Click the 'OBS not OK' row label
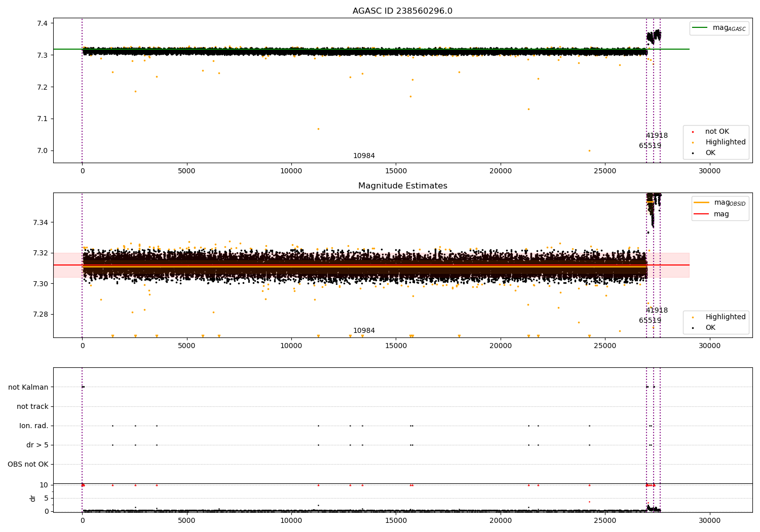This screenshot has width=760, height=532. coord(28,464)
